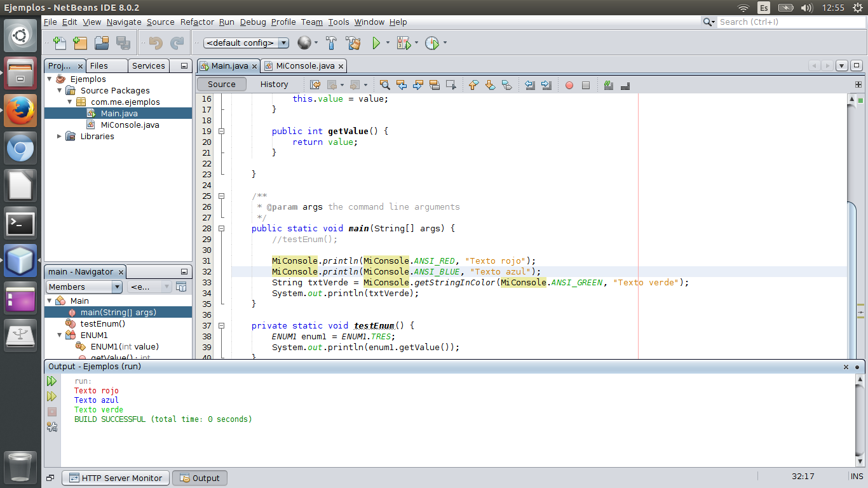Start debugging with the Debug Project icon
868x488 pixels.
point(404,43)
